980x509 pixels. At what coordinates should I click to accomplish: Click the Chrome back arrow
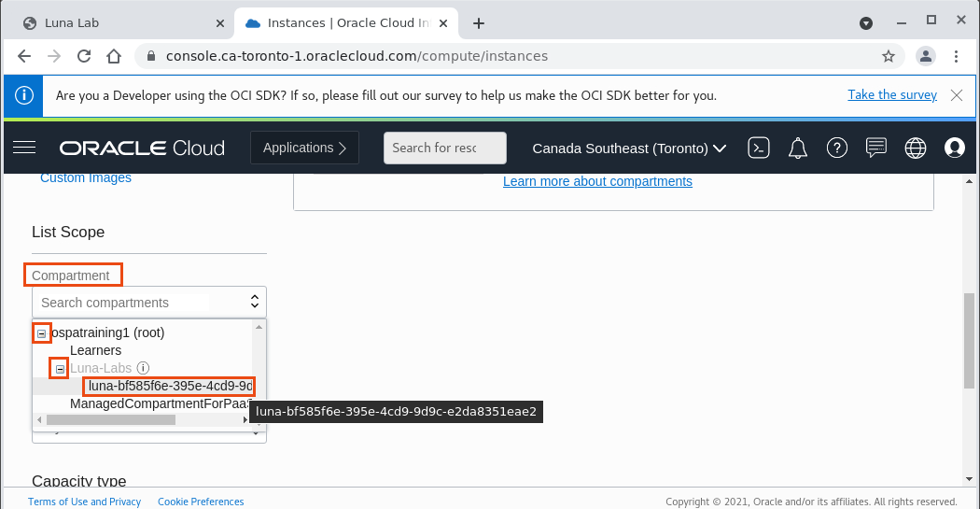tap(23, 56)
